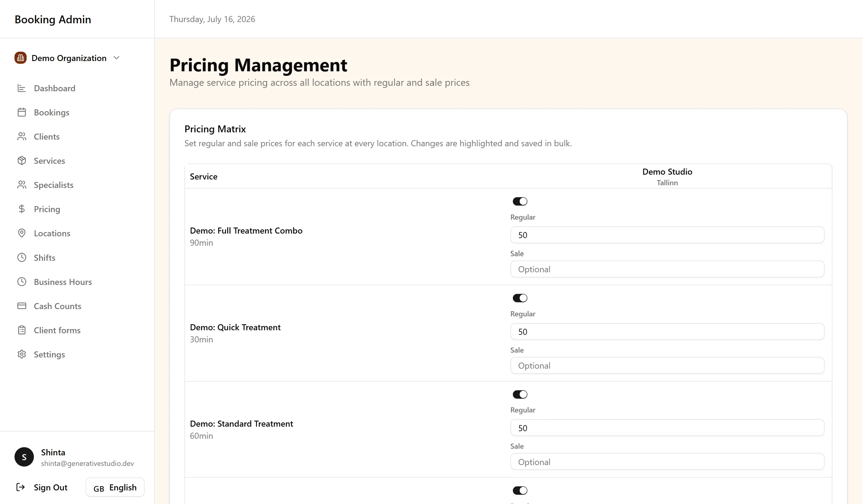Go to Bookings page
The width and height of the screenshot is (863, 504).
pyautogui.click(x=51, y=112)
